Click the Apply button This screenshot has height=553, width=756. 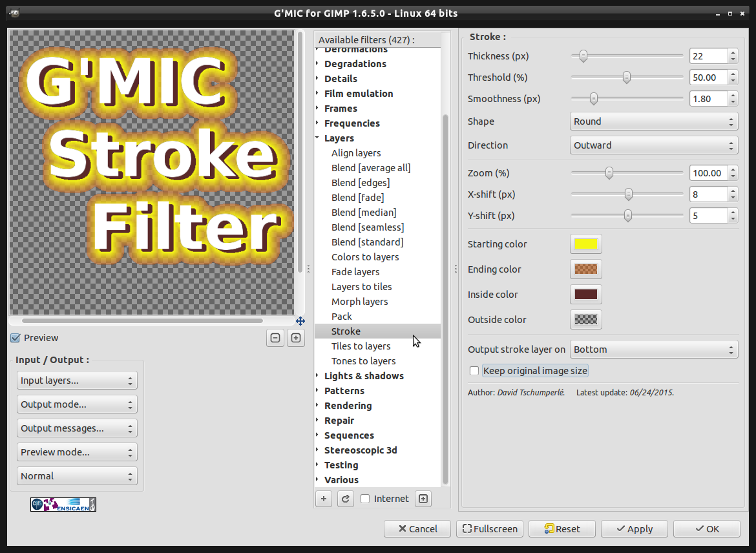point(635,529)
